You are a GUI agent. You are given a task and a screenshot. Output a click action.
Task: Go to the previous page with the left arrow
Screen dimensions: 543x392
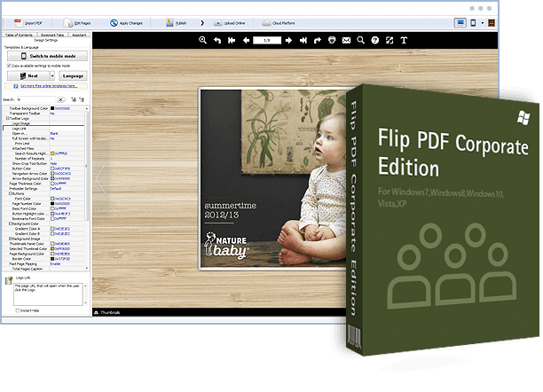pos(246,40)
